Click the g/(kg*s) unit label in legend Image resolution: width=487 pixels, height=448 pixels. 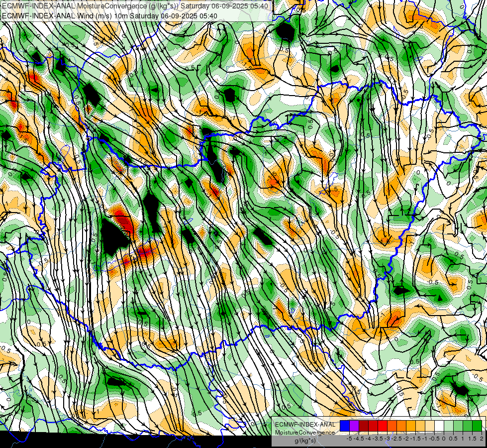305,441
